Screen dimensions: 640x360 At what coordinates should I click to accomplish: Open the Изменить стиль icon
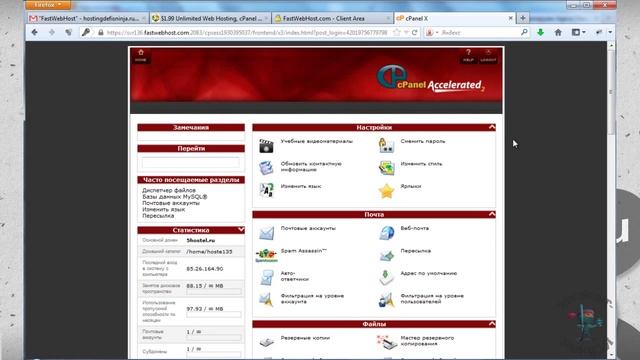tap(386, 168)
